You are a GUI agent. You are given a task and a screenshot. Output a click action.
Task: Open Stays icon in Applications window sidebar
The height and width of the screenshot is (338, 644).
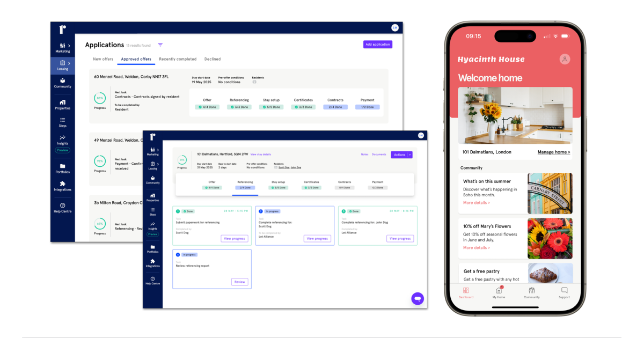tap(63, 120)
